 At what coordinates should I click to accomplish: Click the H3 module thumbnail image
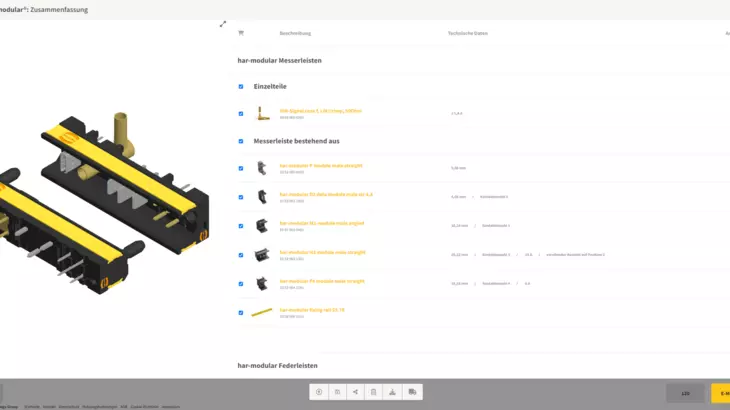tap(262, 255)
